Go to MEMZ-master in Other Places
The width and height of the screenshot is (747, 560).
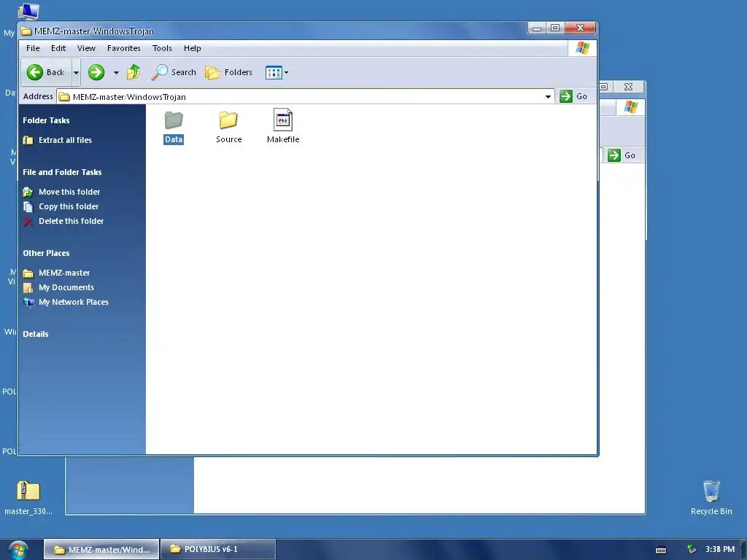pyautogui.click(x=64, y=273)
